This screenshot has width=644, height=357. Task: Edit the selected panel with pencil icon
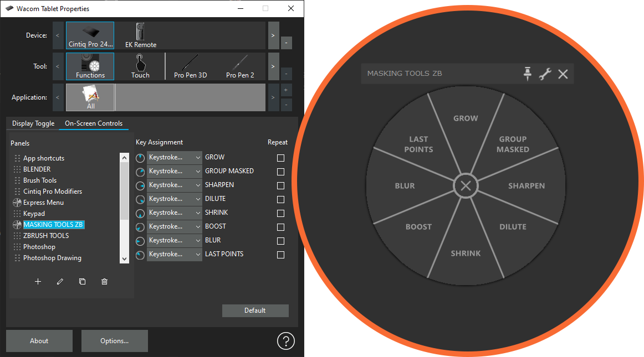coord(60,282)
